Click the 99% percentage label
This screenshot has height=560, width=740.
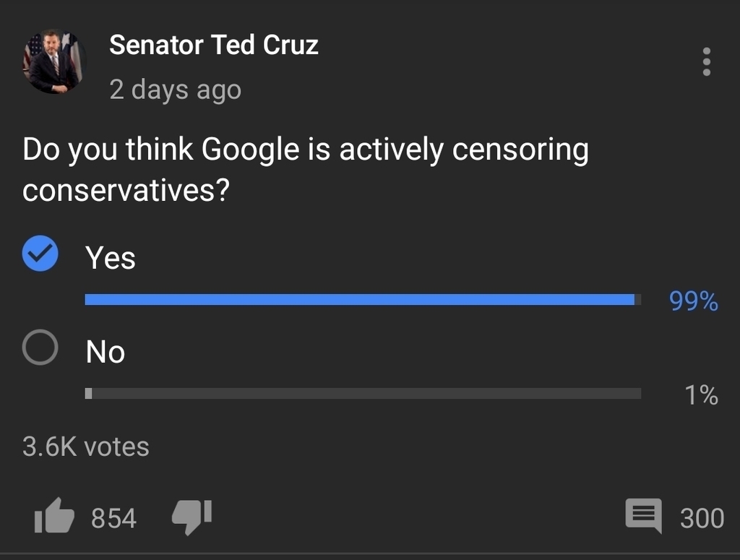[x=693, y=301]
